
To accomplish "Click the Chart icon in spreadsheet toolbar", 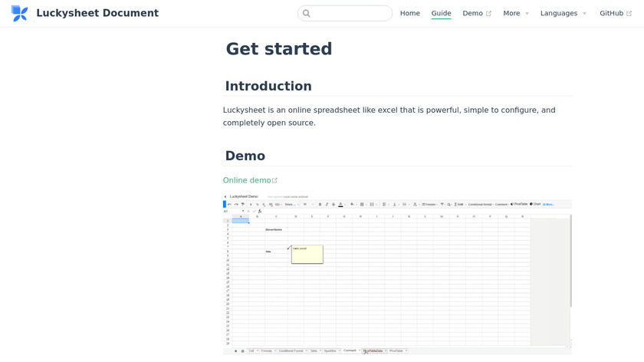I will pos(537,204).
